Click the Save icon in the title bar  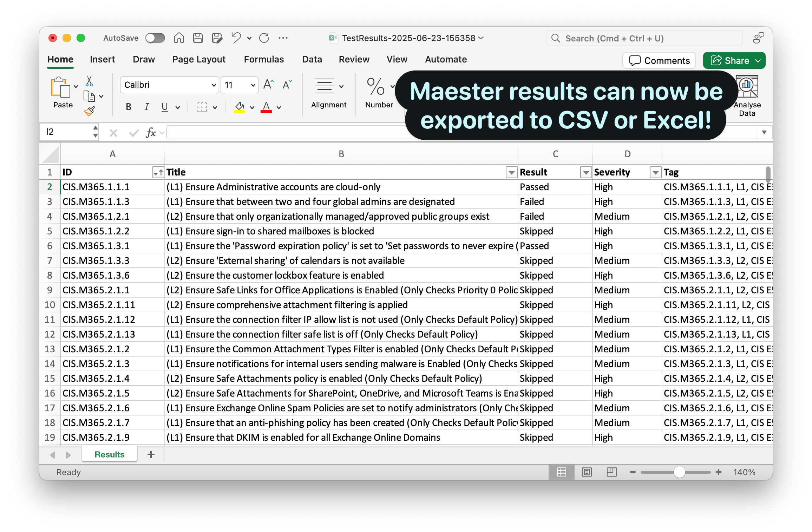tap(198, 38)
